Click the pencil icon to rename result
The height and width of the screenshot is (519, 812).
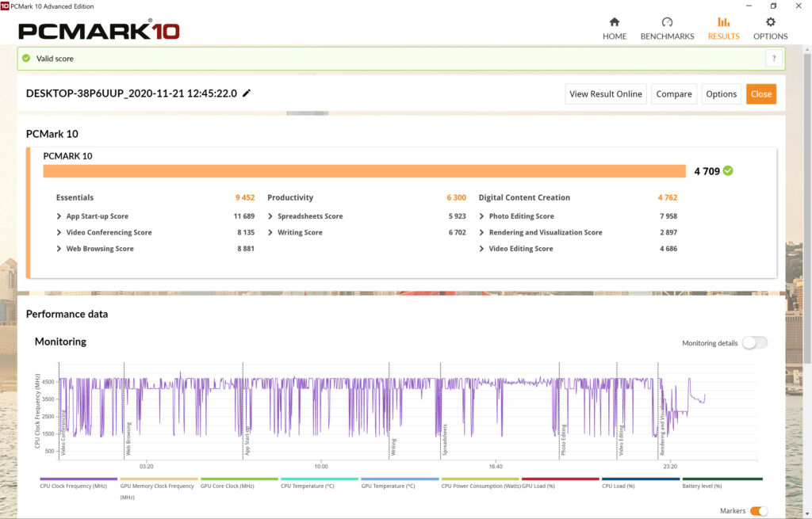click(247, 93)
